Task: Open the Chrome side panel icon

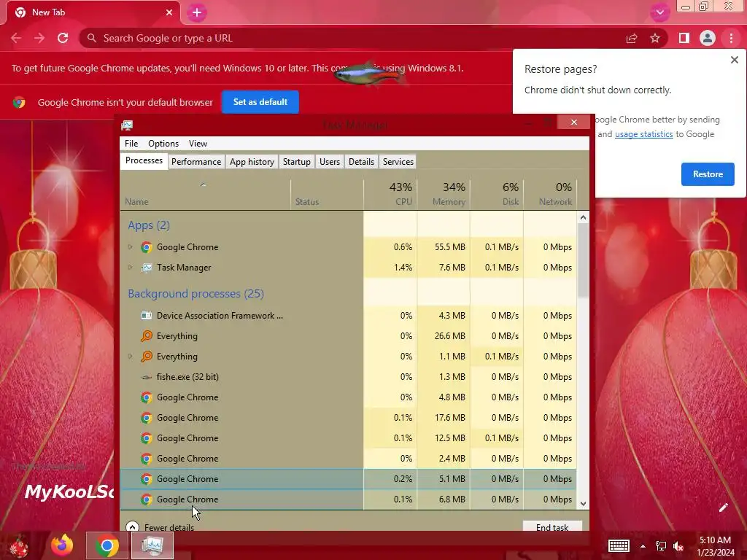Action: pos(684,38)
